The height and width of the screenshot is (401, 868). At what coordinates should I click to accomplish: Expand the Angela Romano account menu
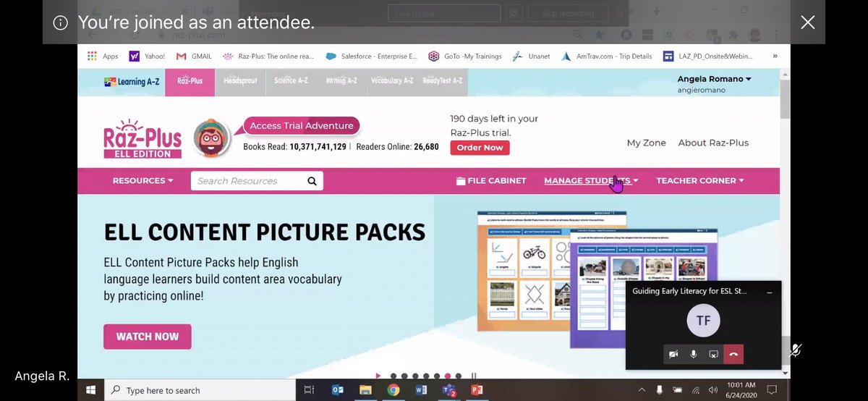click(x=714, y=79)
